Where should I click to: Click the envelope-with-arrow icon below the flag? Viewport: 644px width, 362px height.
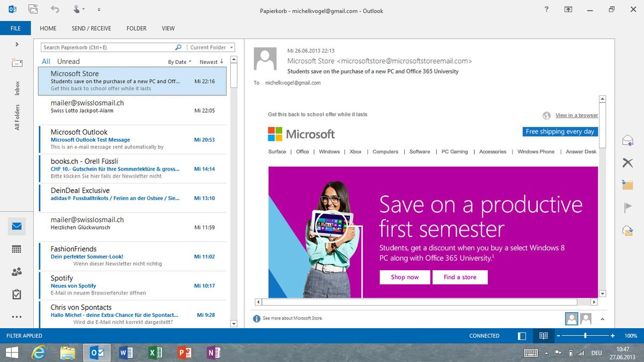tap(627, 230)
